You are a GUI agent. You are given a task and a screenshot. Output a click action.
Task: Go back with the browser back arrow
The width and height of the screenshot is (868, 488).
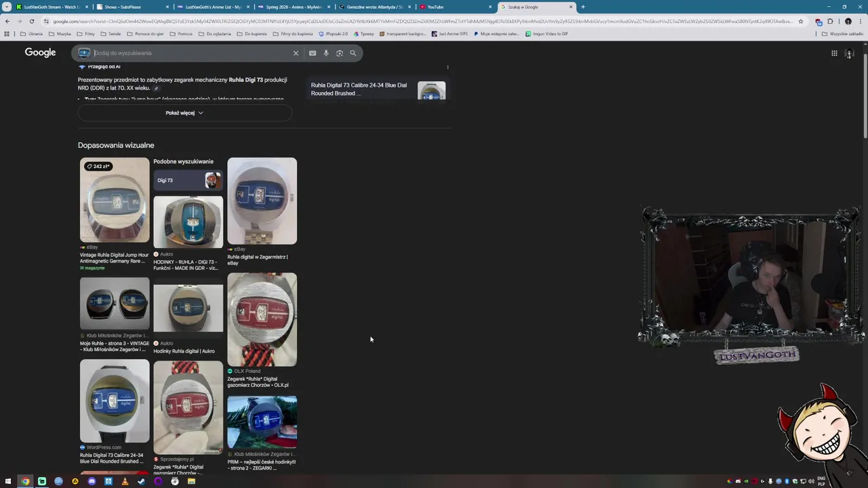pos(7,21)
